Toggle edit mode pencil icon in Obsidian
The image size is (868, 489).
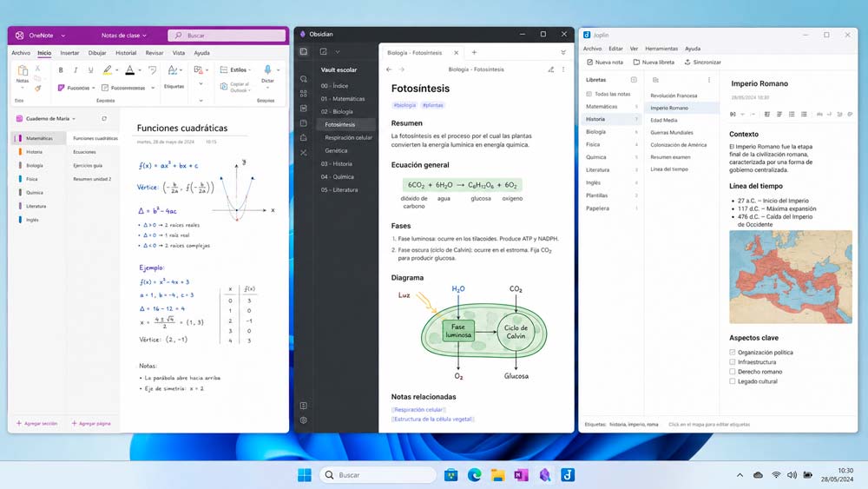coord(551,69)
